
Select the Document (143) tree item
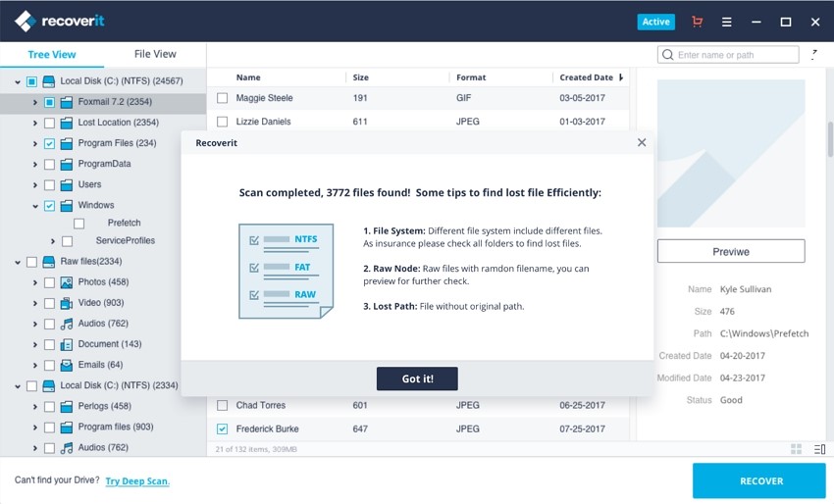pos(110,344)
